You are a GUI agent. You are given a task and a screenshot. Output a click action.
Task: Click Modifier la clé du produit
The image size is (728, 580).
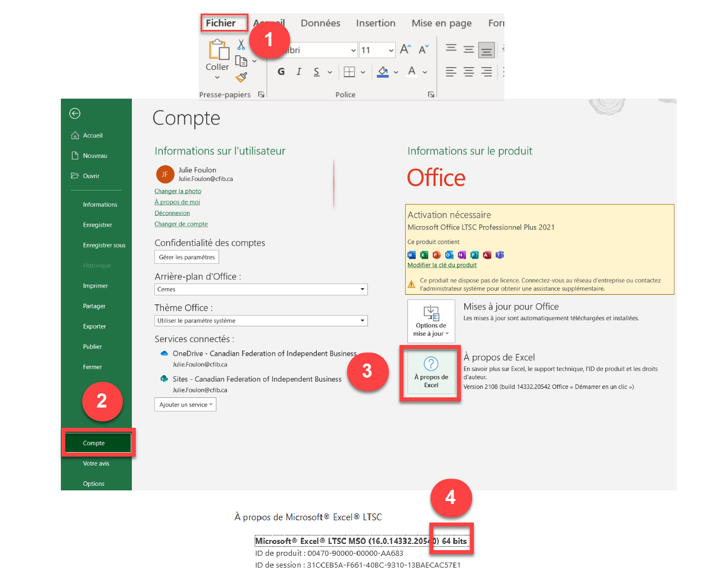coord(442,265)
